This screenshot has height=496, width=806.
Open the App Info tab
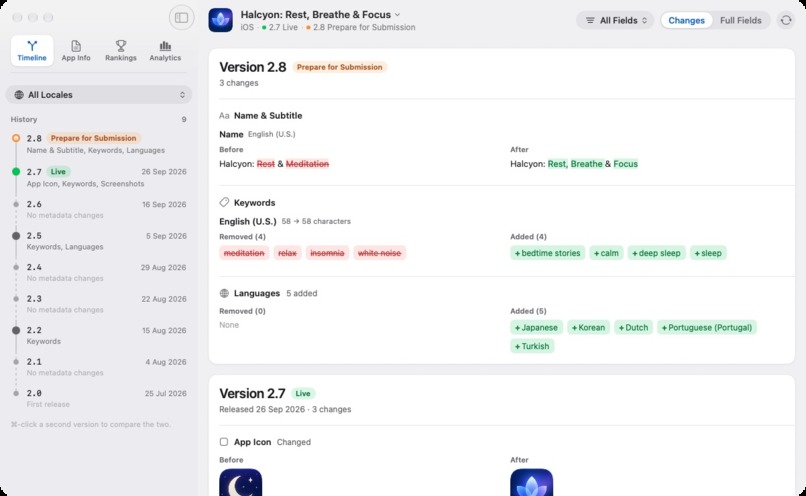coord(76,50)
